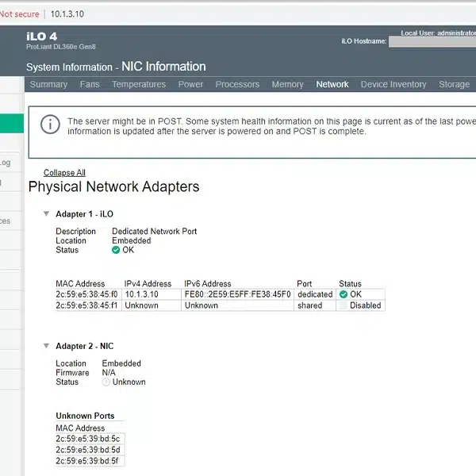This screenshot has height=476, width=476.
Task: Select the Network tab
Action: tap(332, 84)
